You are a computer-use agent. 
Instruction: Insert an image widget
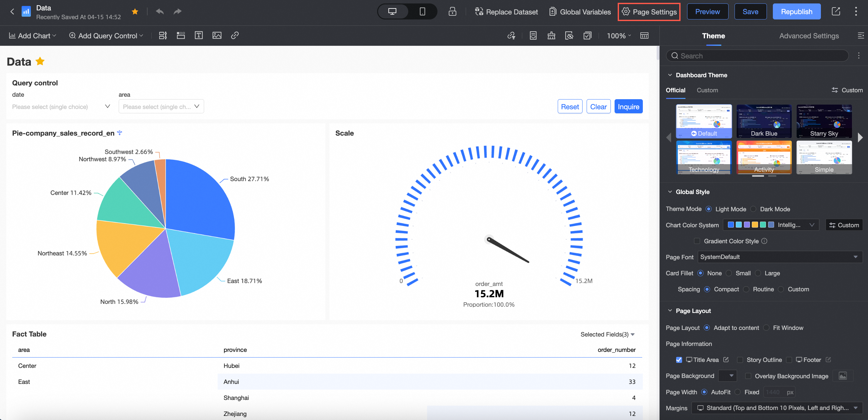click(217, 35)
